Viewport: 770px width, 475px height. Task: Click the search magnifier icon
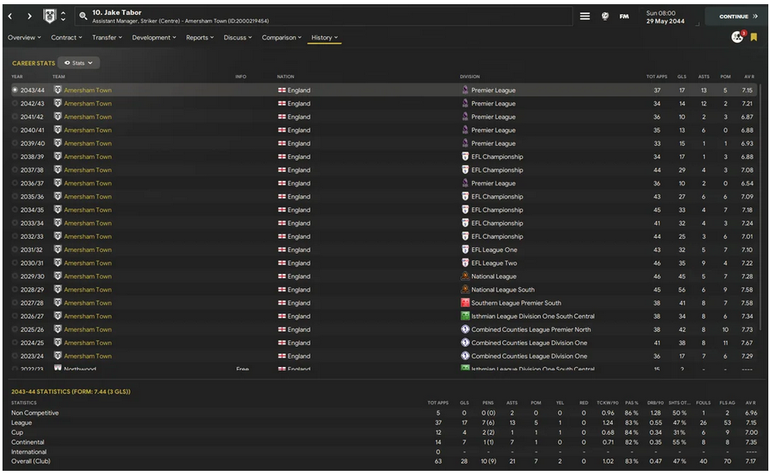pos(83,17)
